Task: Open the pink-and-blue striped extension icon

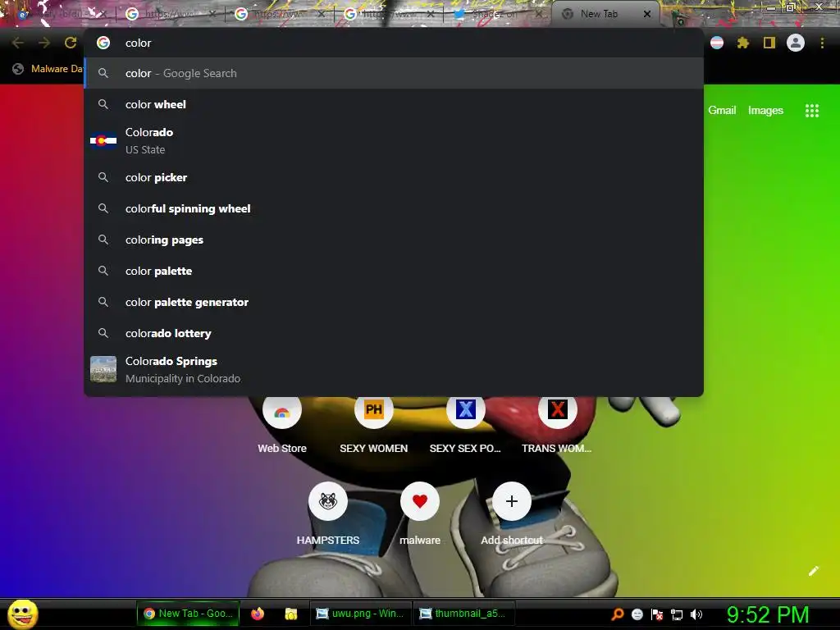Action: point(717,43)
